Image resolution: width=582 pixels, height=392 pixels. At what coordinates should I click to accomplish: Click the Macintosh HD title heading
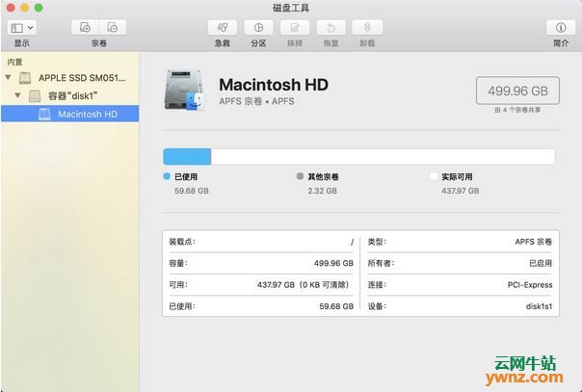[274, 85]
